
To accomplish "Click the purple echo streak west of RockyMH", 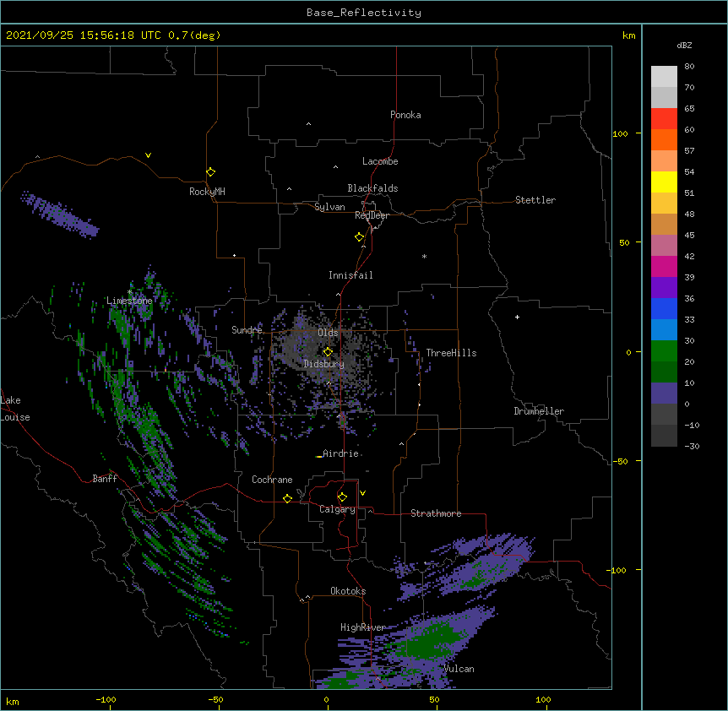I will 59,214.
